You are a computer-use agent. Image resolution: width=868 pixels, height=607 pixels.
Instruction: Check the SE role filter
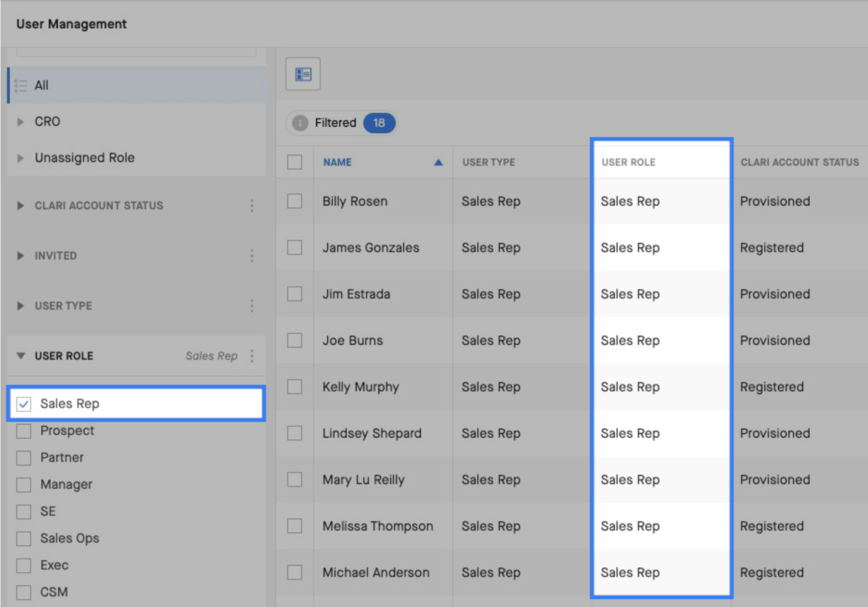tap(24, 511)
